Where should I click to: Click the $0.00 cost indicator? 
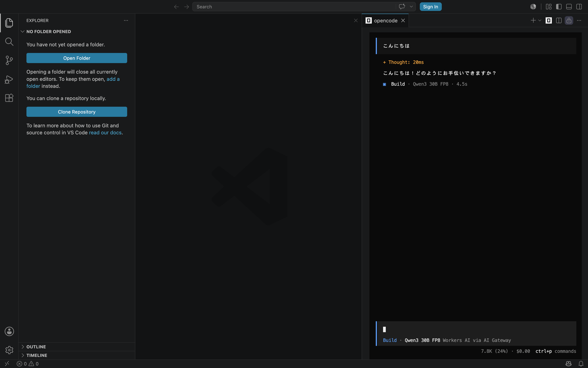click(x=523, y=351)
